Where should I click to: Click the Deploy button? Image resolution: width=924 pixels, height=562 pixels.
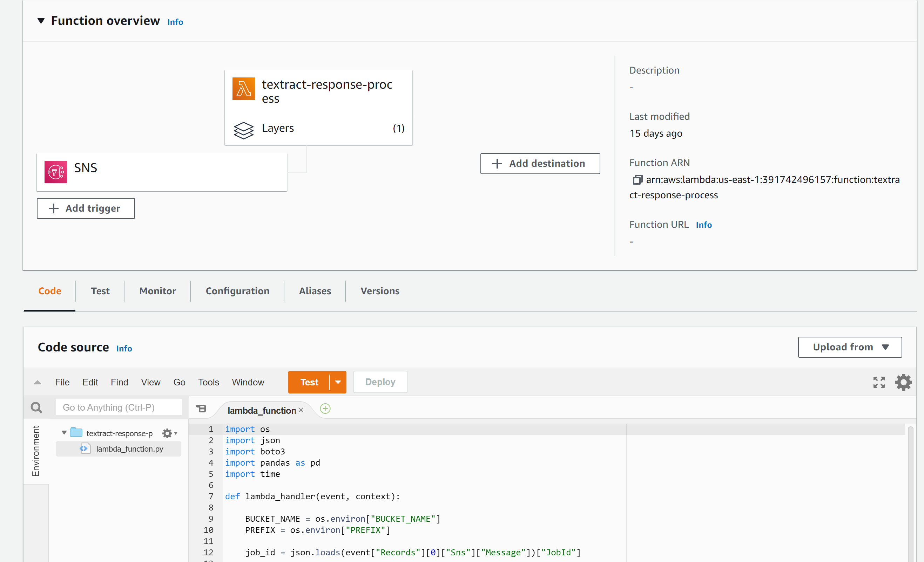click(x=380, y=382)
